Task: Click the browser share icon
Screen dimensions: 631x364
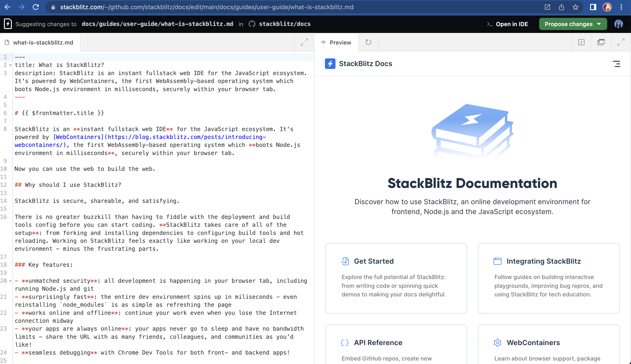Action: (562, 7)
